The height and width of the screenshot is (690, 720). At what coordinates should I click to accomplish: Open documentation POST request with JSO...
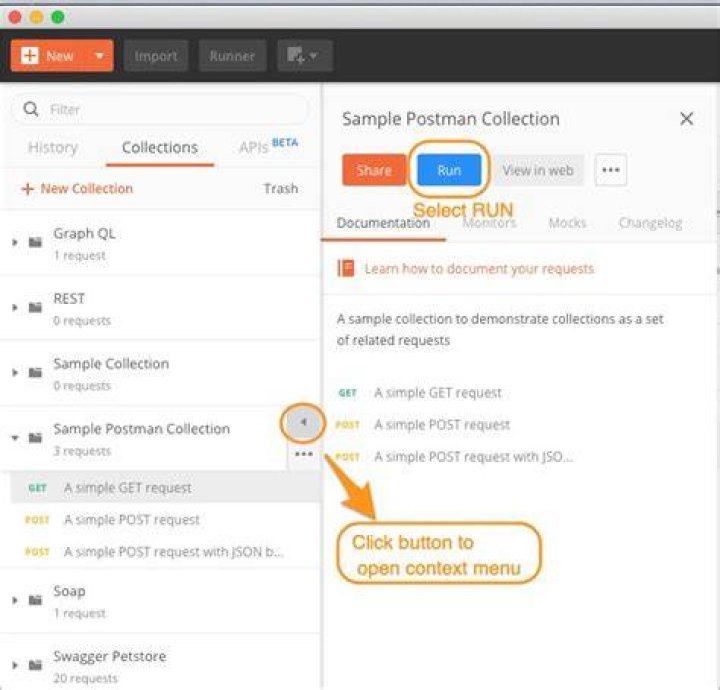[473, 457]
